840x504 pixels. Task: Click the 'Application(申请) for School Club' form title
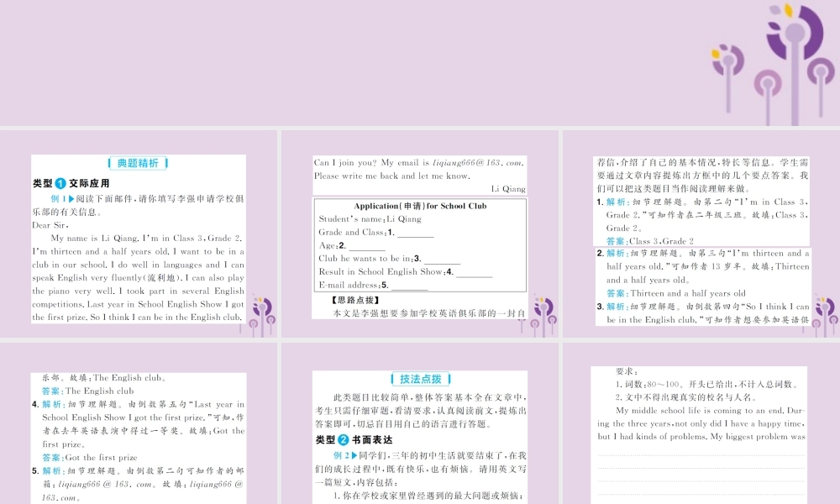420,206
